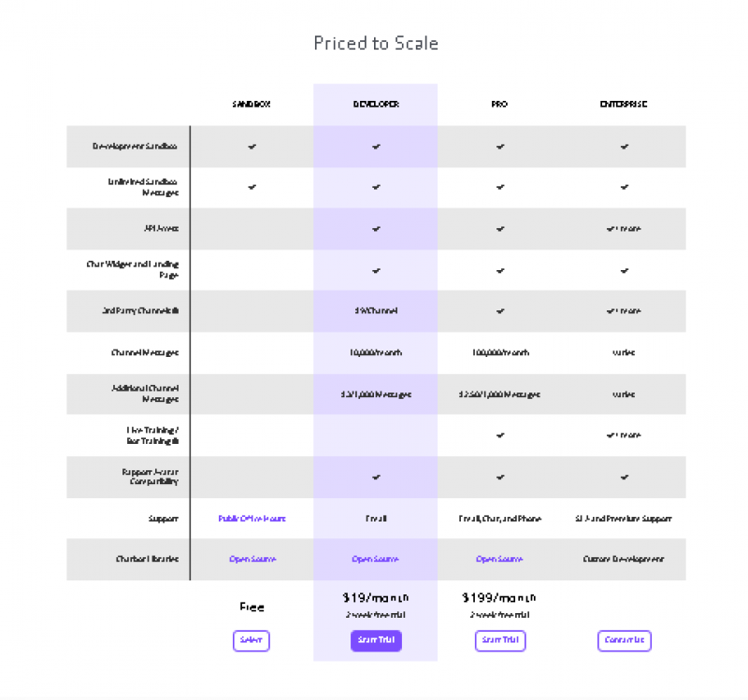
Task: Toggle the Sandbox Unlimited Sandbox Messages checkmark
Action: point(252,187)
